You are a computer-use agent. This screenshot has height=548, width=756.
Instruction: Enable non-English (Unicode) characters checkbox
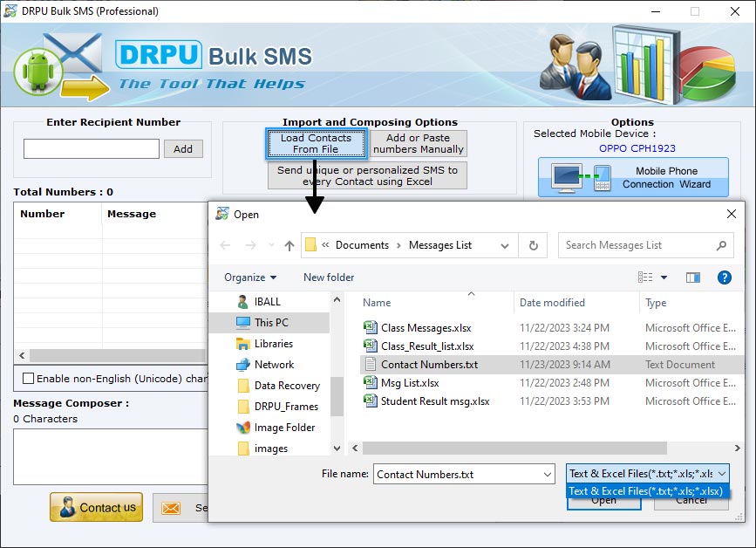click(x=29, y=379)
